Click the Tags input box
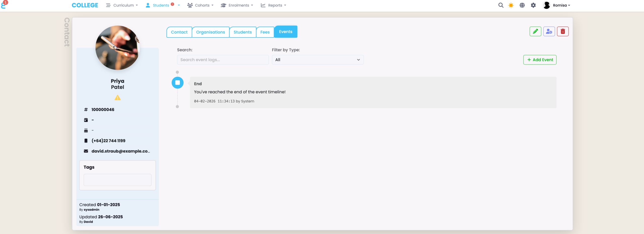644x234 pixels. (117, 180)
